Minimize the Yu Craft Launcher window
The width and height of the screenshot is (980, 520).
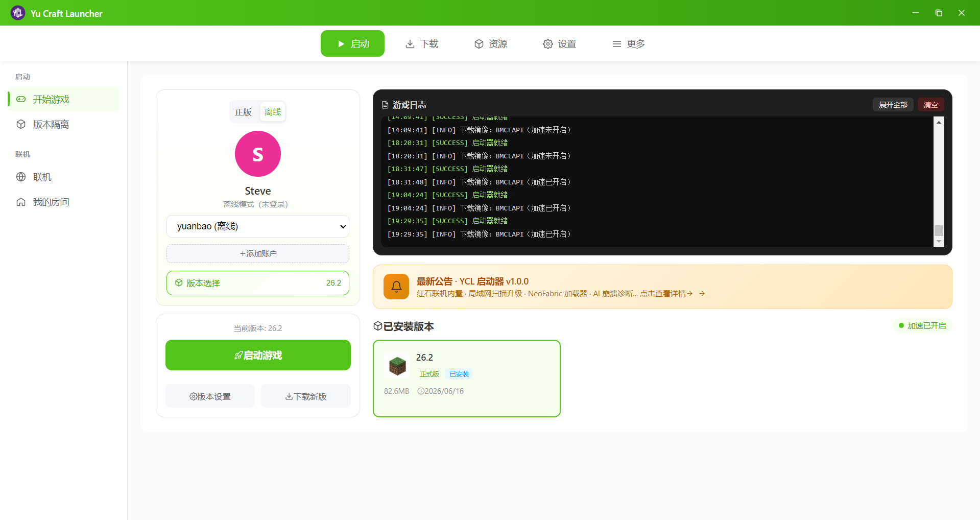[x=916, y=13]
